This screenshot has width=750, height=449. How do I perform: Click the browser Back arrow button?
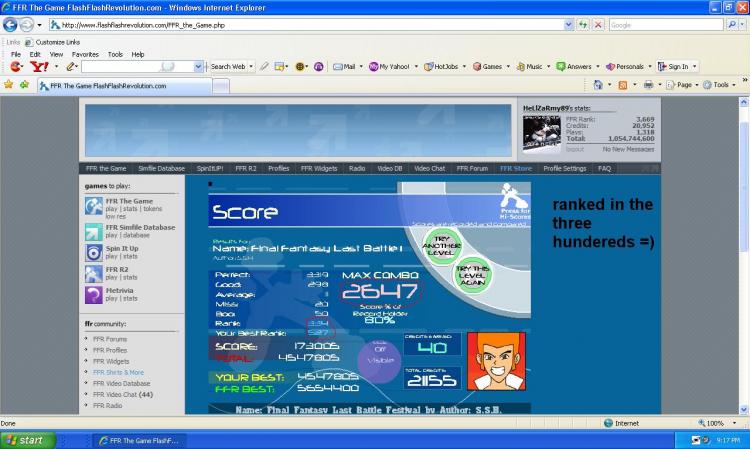tap(10, 25)
